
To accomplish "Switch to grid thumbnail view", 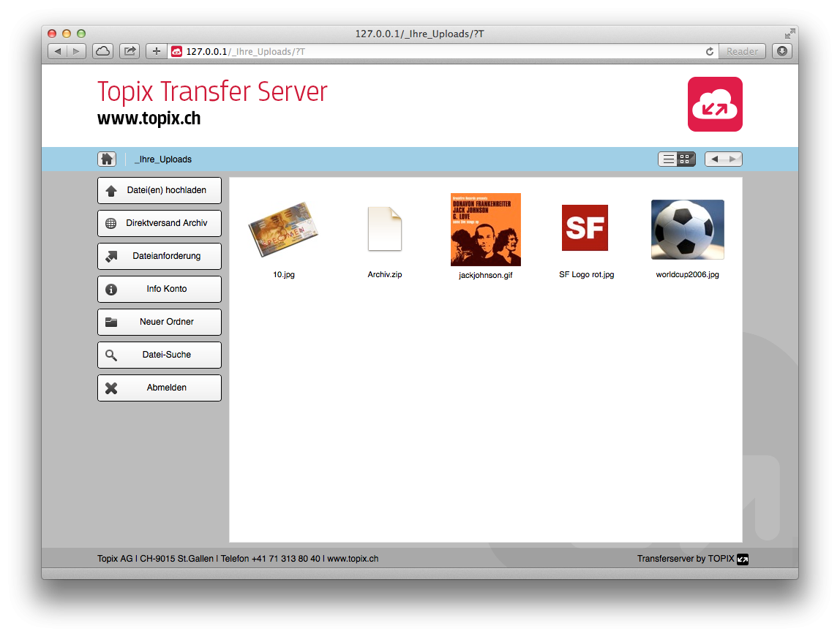I will click(686, 159).
